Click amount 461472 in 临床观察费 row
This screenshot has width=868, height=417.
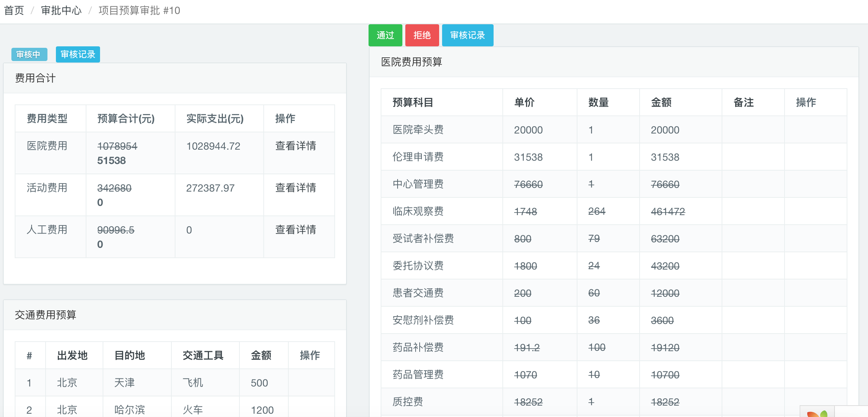pos(668,211)
